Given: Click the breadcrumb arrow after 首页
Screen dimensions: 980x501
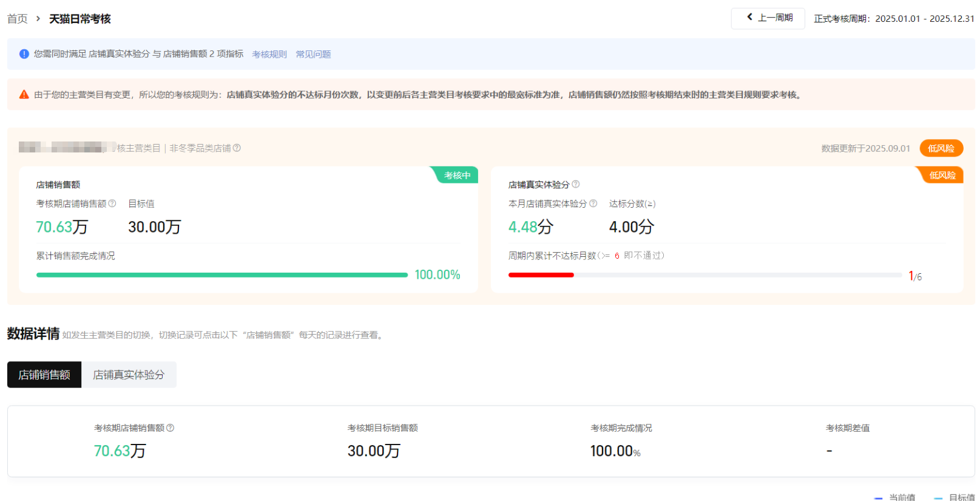Looking at the screenshot, I should pyautogui.click(x=38, y=19).
